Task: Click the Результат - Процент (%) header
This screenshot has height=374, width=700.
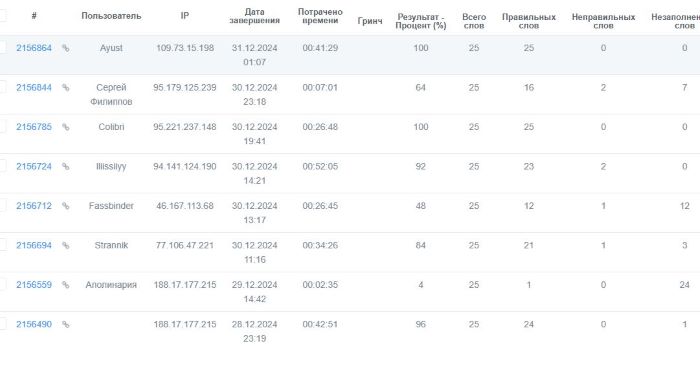Action: [421, 21]
